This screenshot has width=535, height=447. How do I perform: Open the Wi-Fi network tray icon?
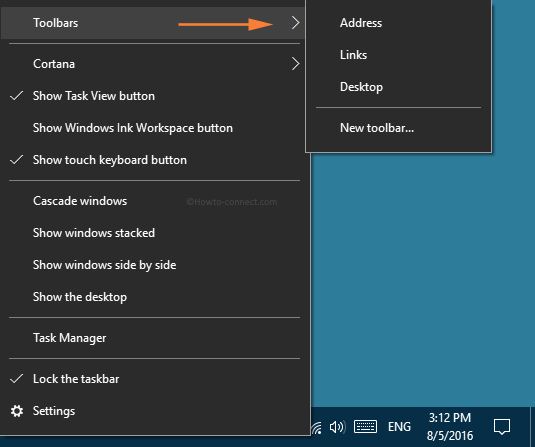(x=316, y=427)
